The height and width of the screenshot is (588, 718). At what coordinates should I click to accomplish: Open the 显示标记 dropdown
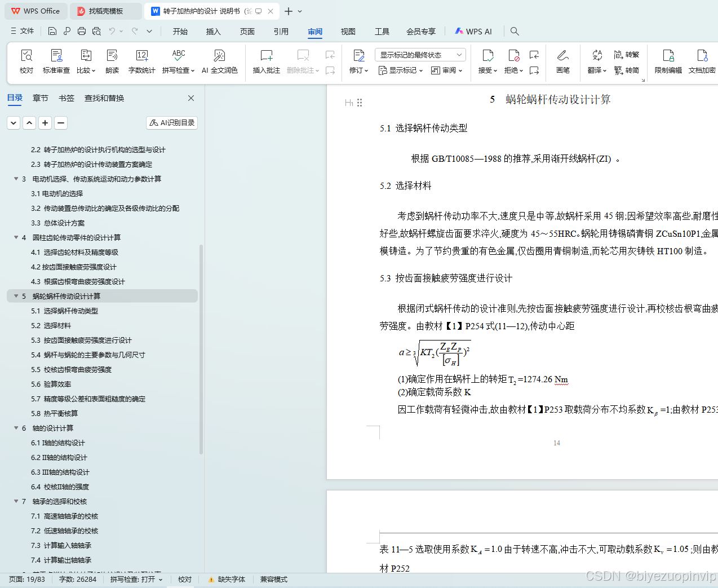[401, 70]
